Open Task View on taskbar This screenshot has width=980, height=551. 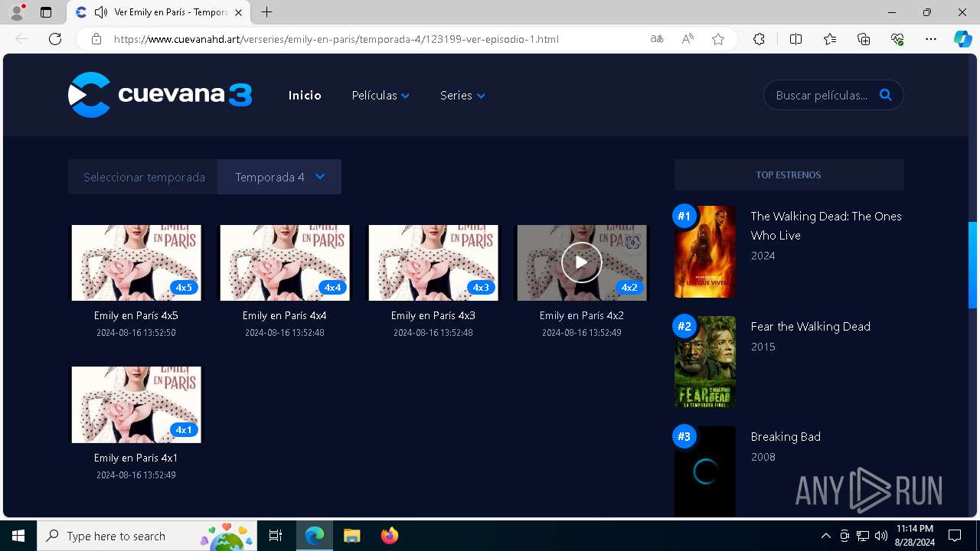coord(276,536)
